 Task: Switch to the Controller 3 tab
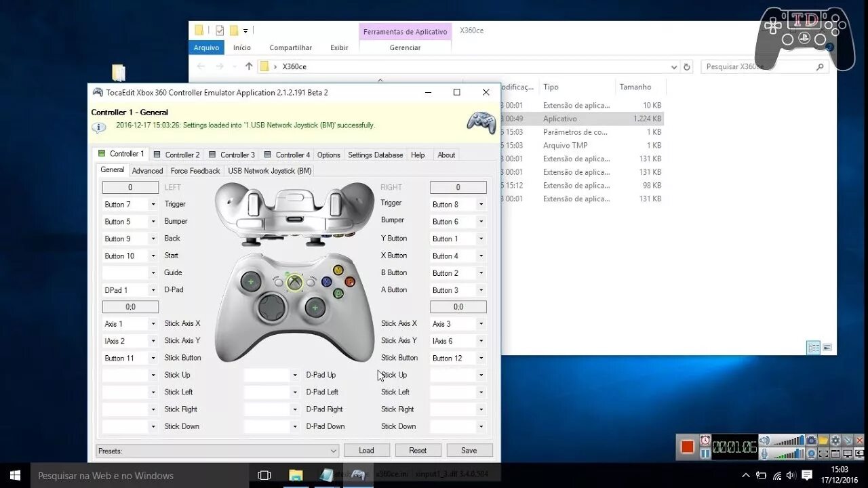pyautogui.click(x=232, y=155)
